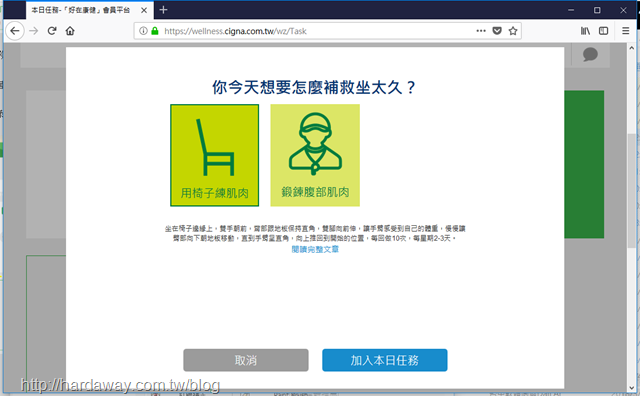Click the green secure padlock icon

(155, 31)
